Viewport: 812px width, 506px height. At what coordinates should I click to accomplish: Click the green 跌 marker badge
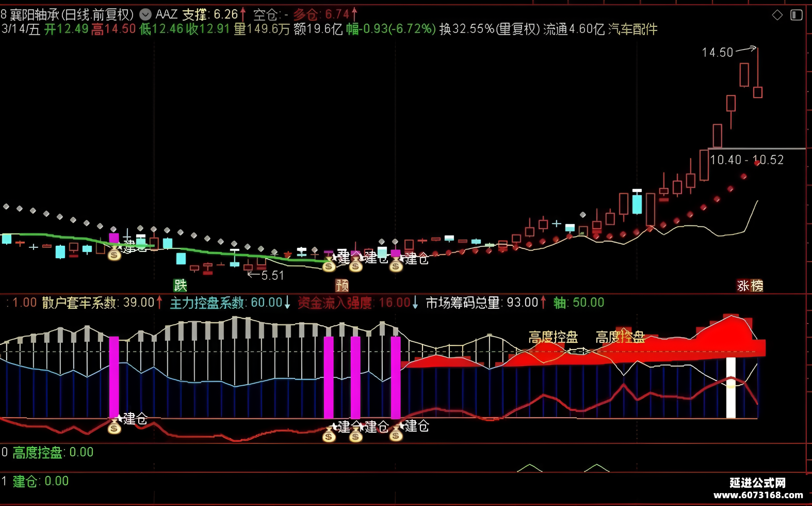(x=180, y=285)
